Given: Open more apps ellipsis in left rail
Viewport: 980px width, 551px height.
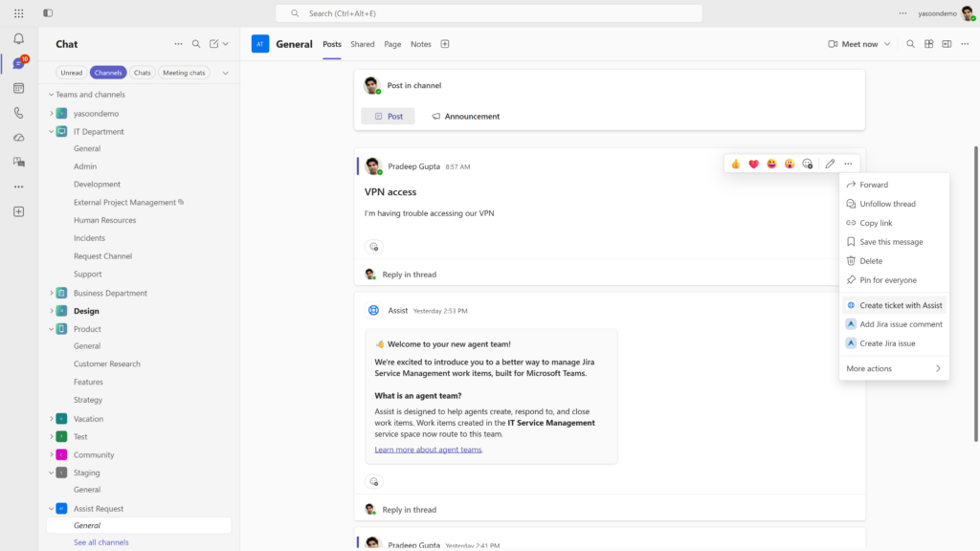Looking at the screenshot, I should pyautogui.click(x=19, y=187).
